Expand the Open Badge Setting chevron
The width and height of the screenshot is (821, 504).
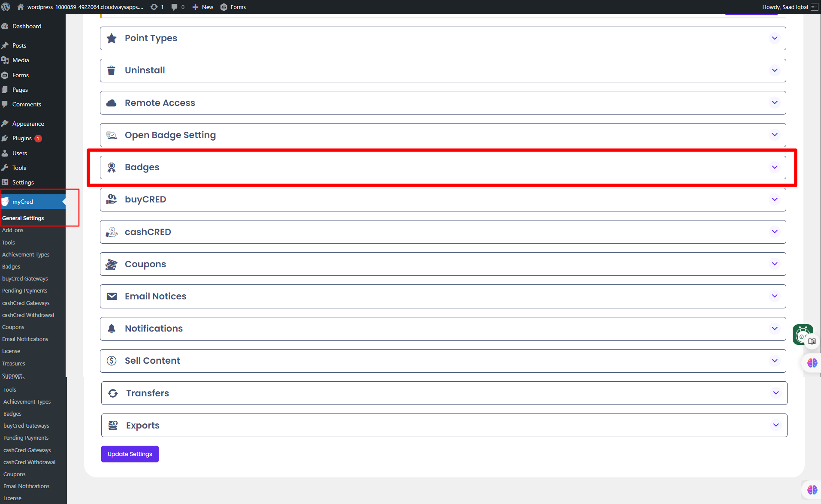[x=775, y=135]
